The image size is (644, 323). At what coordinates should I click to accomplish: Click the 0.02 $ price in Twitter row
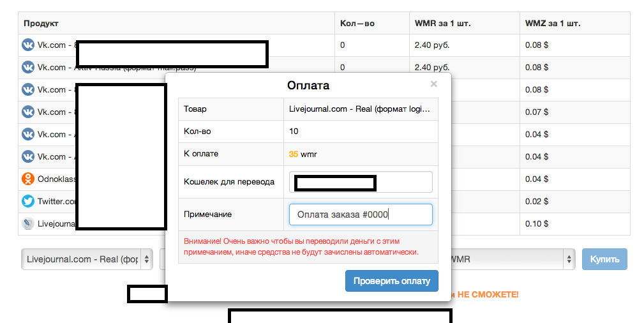pyautogui.click(x=537, y=201)
